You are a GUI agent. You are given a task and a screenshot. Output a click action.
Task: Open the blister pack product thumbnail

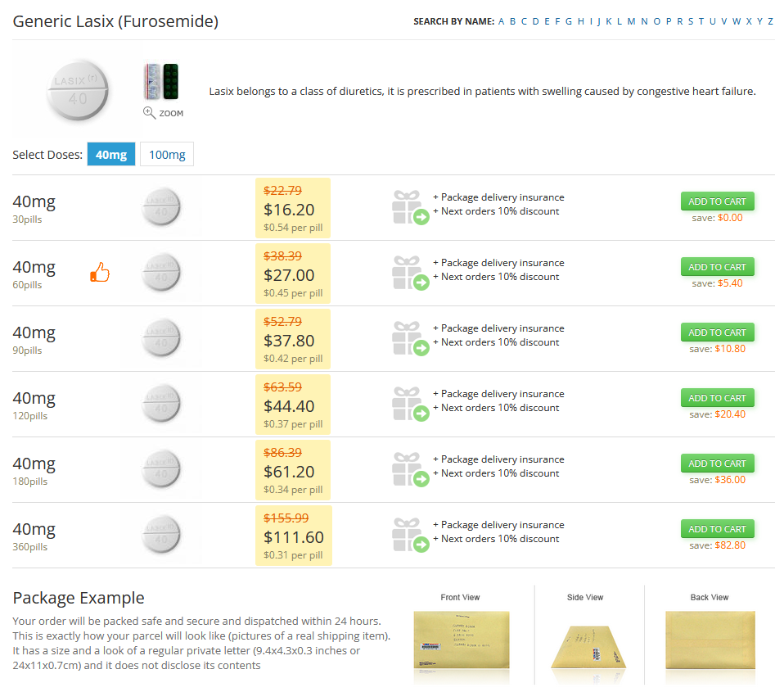click(161, 81)
